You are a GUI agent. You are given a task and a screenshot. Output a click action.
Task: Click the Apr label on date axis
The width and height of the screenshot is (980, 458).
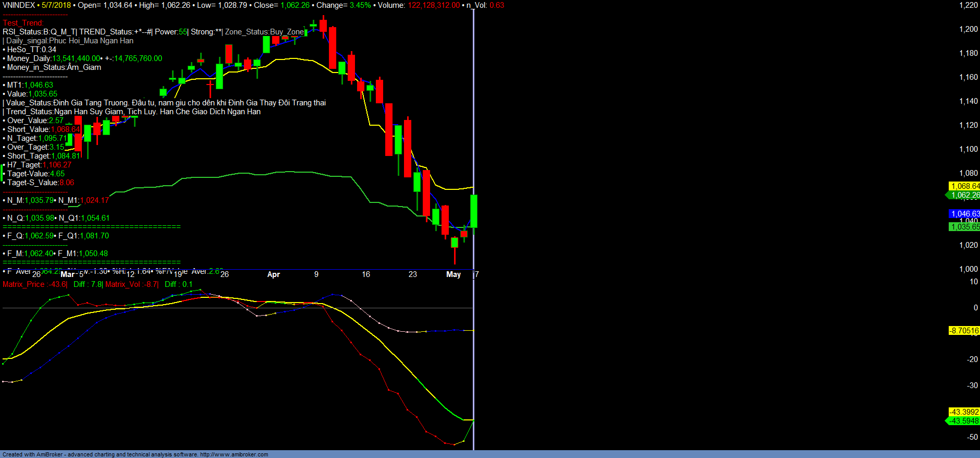[274, 274]
